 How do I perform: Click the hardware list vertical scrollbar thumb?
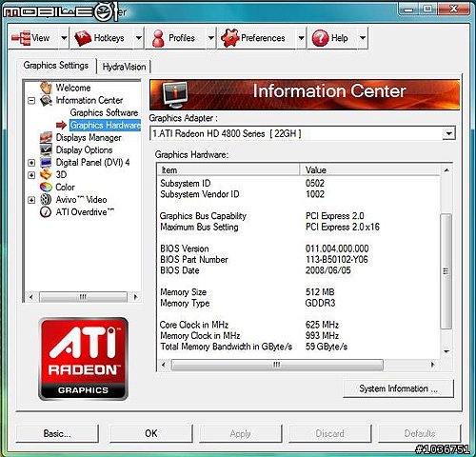(446, 271)
